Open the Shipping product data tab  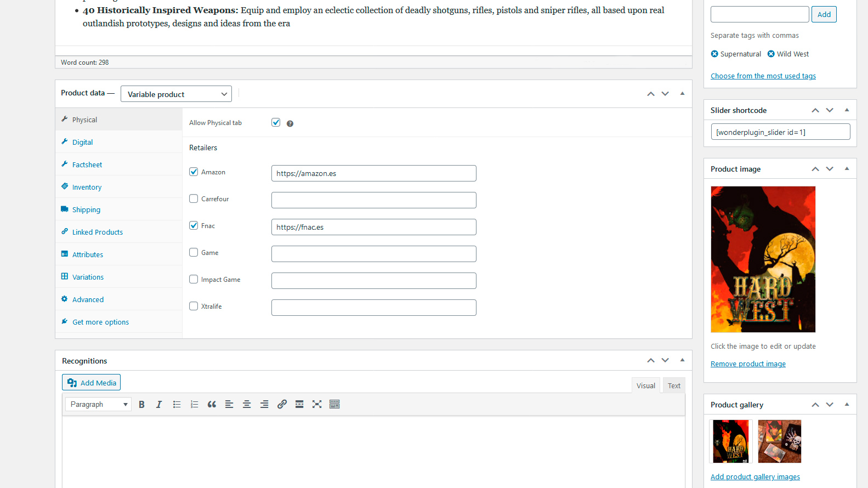tap(118, 209)
